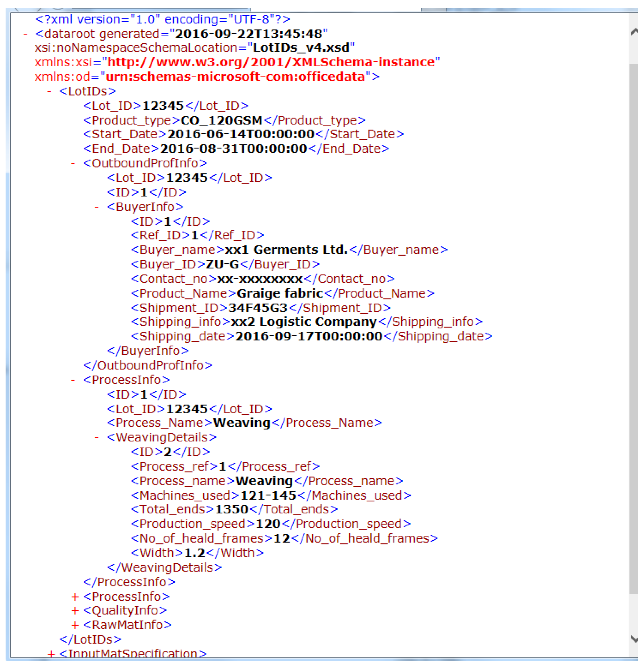
Task: Expand the RawMatInfo node
Action: 75,625
